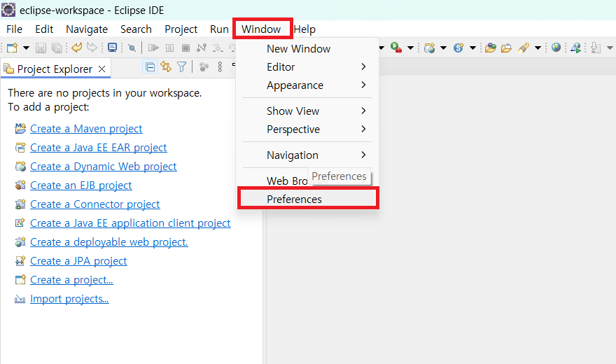
Task: Click the Search flashlight icon
Action: pos(524,48)
